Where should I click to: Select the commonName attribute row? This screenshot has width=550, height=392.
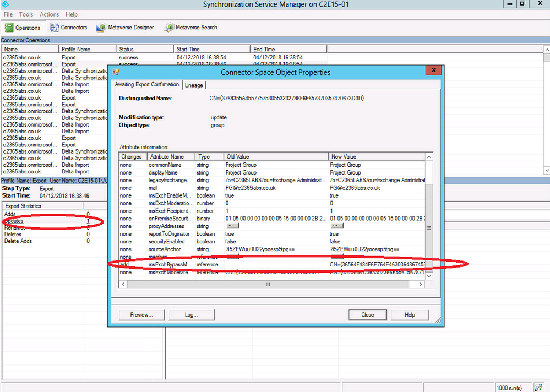tap(272, 165)
